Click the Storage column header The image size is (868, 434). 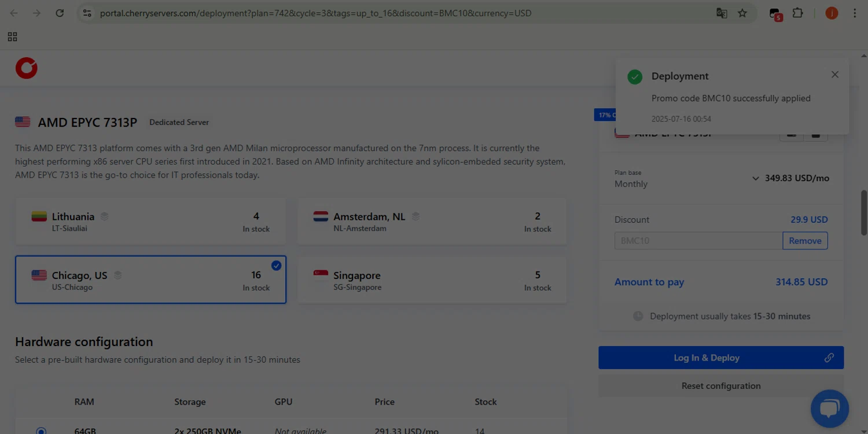190,402
